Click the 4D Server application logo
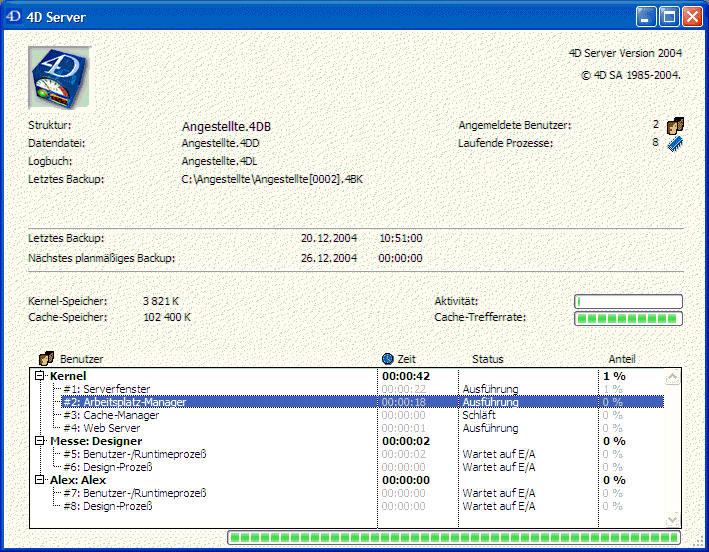 59,77
